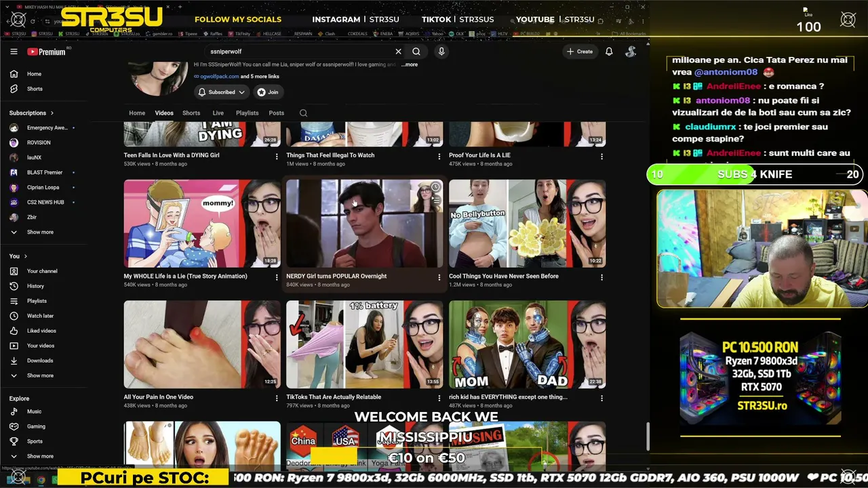Open the account avatar menu
Image resolution: width=868 pixels, height=488 pixels.
631,52
